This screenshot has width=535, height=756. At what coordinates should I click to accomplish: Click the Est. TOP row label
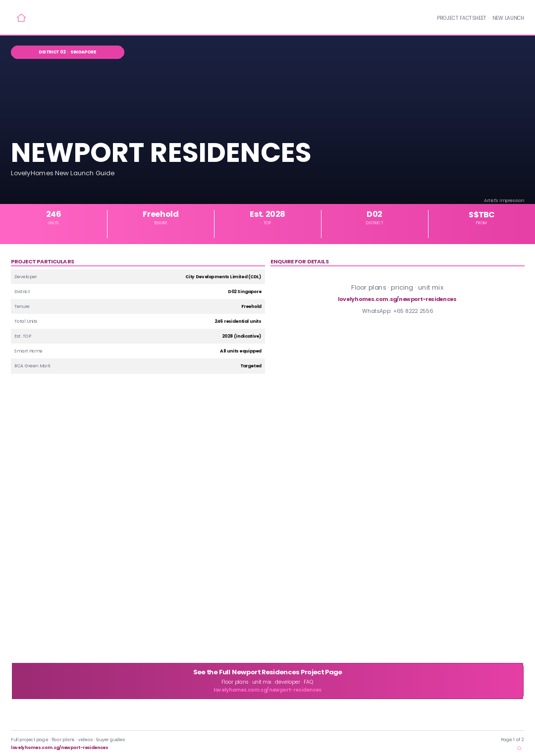pos(23,336)
